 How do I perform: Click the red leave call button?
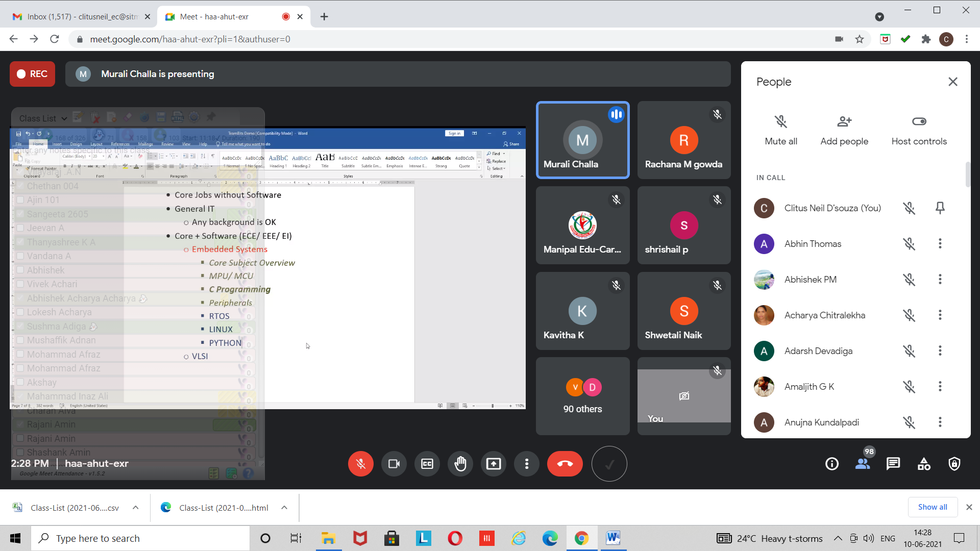pos(565,464)
